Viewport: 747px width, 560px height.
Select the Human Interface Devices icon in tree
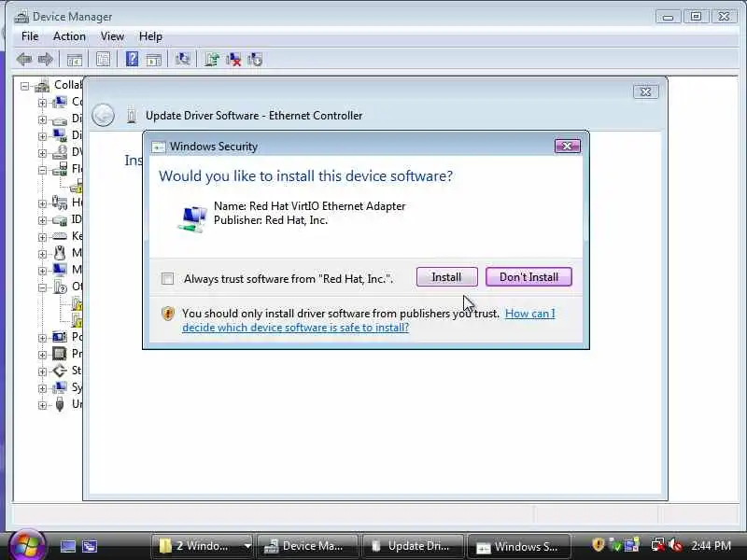coord(60,203)
